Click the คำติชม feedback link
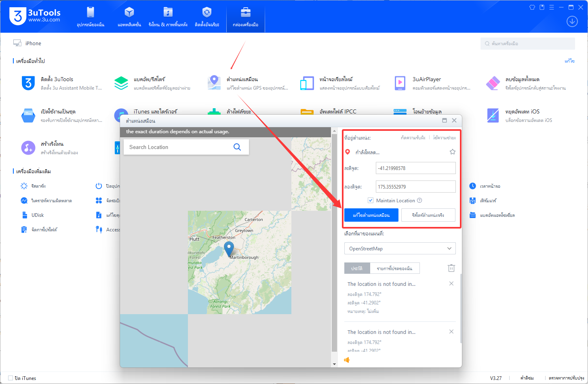588x384 pixels. [527, 378]
